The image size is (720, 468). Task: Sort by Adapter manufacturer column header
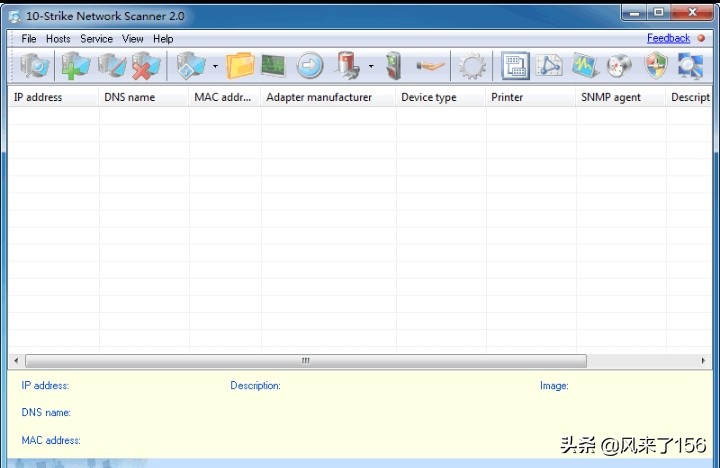click(x=328, y=97)
